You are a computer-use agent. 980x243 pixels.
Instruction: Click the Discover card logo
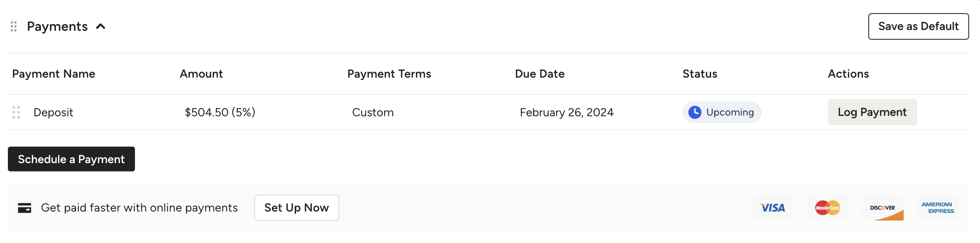[882, 208]
